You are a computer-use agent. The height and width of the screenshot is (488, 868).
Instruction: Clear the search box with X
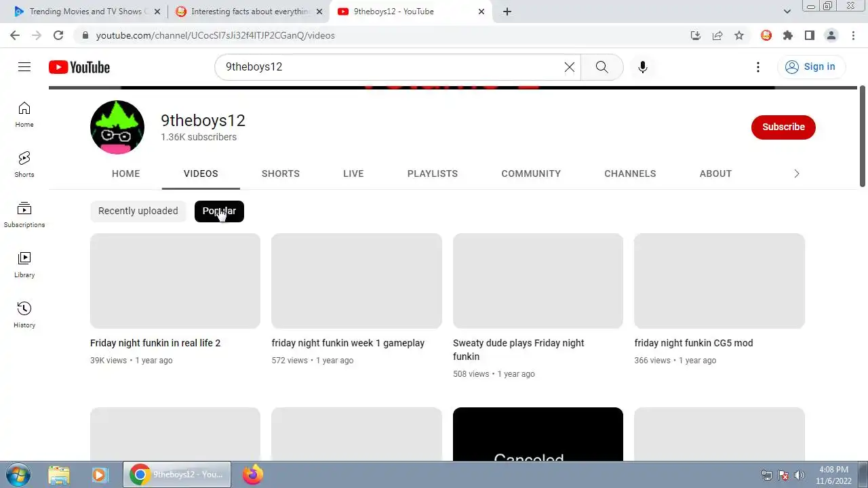(x=570, y=67)
